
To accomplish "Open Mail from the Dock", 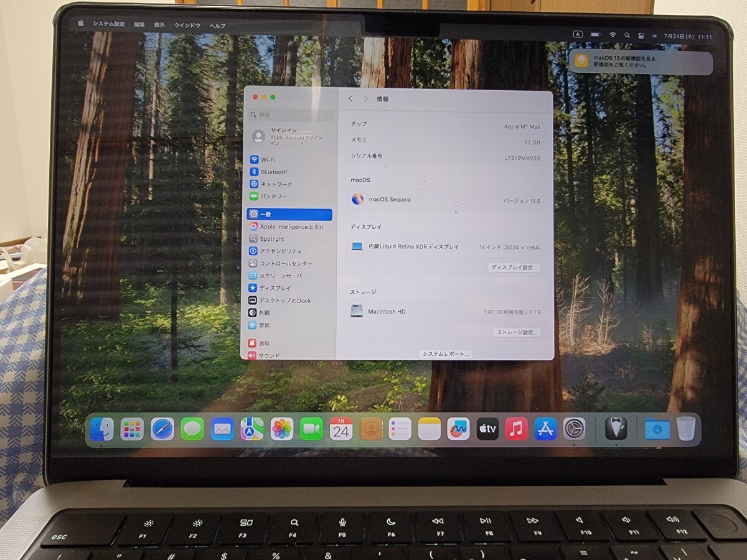I will coord(222,429).
